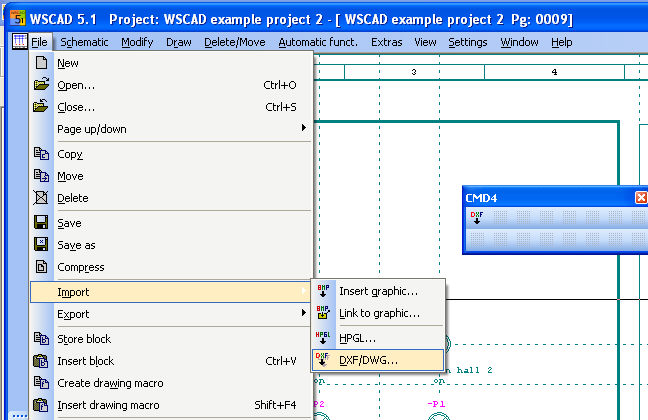The width and height of the screenshot is (648, 420).
Task: Click column 3 header in drawing
Action: pos(414,72)
